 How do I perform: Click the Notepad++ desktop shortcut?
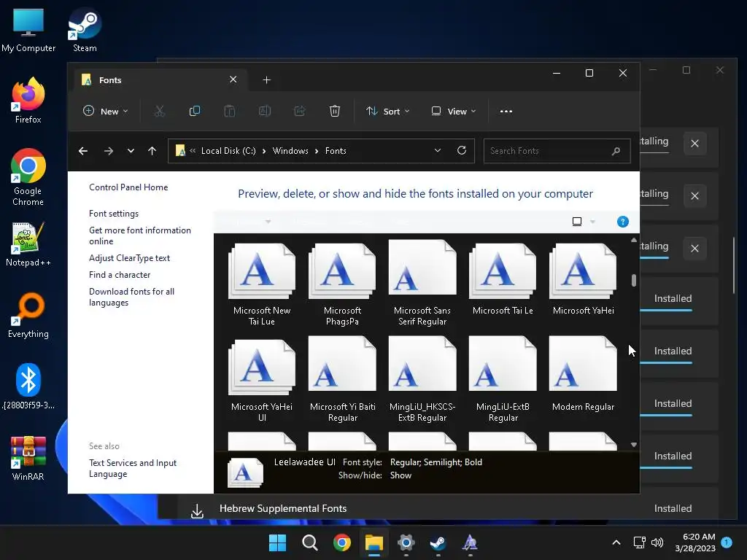28,244
